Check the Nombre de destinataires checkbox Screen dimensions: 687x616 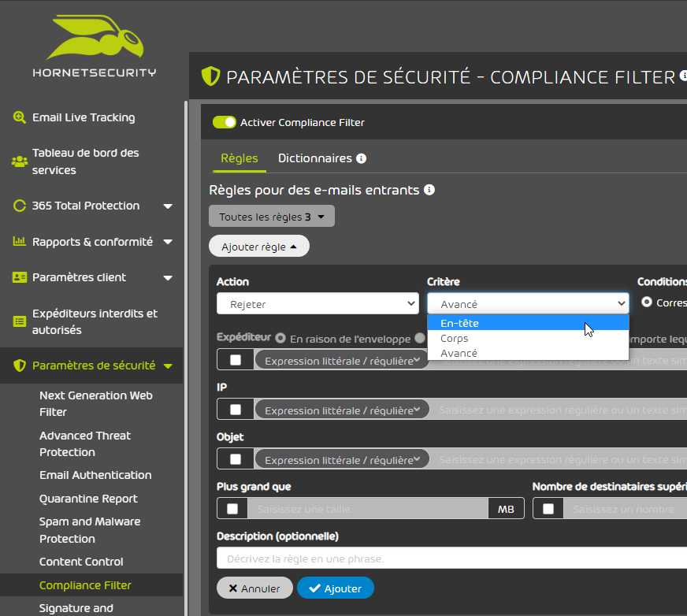tap(548, 509)
